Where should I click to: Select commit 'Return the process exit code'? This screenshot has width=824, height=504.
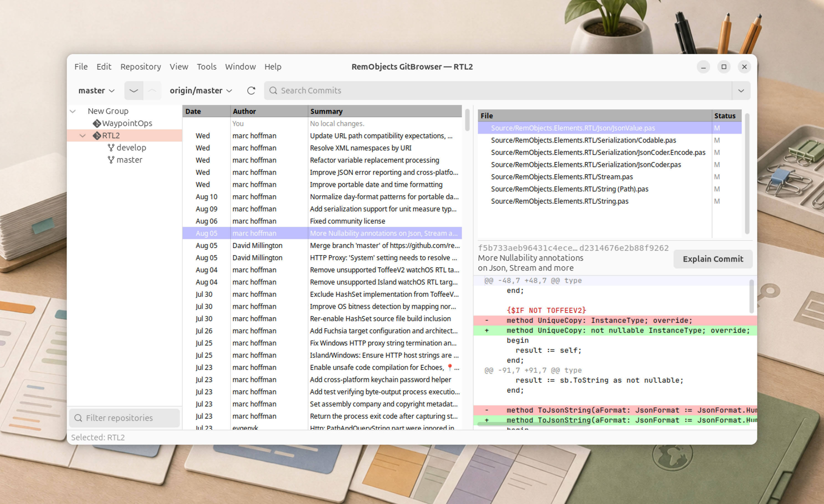[322, 416]
